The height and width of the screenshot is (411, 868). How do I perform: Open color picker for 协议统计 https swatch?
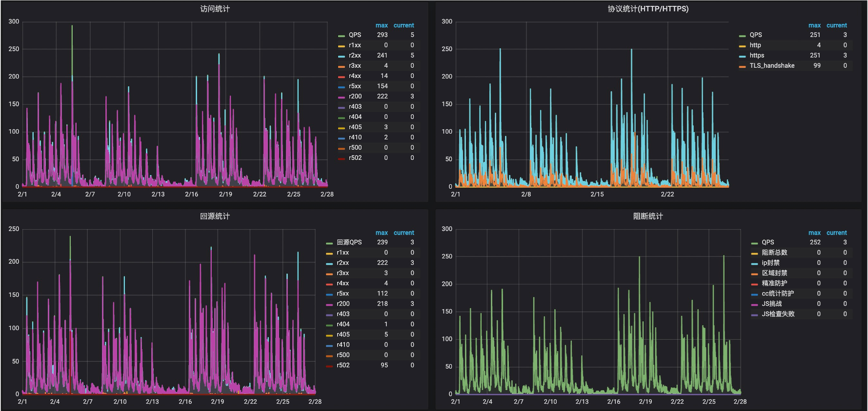pos(742,57)
